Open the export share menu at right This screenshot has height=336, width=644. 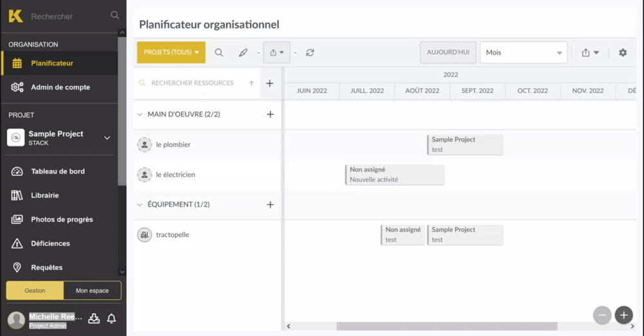pyautogui.click(x=590, y=53)
